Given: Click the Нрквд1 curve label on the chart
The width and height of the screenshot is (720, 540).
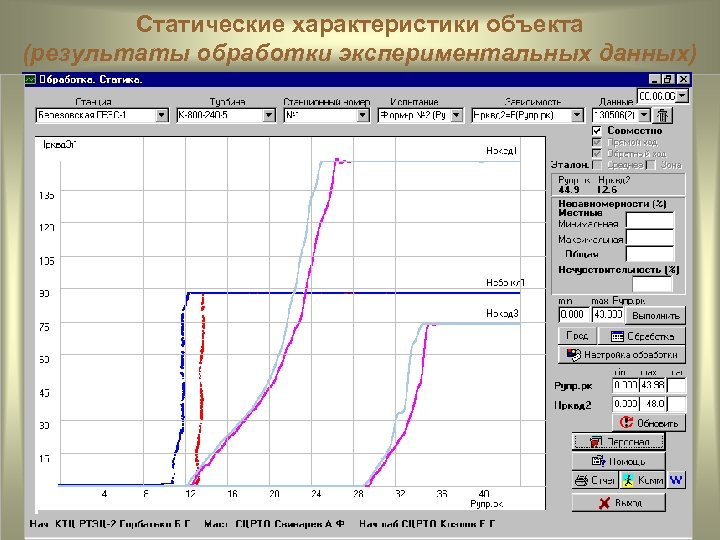Looking at the screenshot, I should [502, 151].
